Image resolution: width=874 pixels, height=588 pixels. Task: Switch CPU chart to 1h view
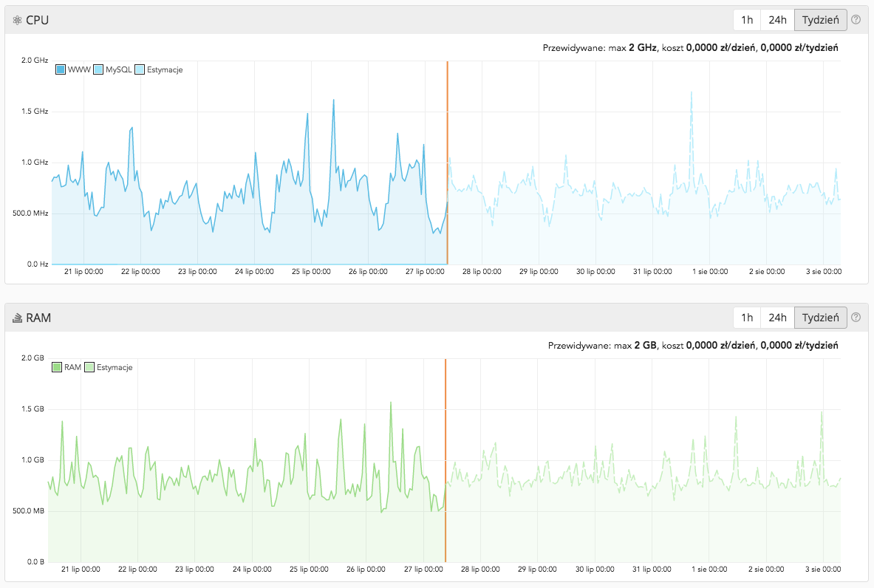pos(747,20)
